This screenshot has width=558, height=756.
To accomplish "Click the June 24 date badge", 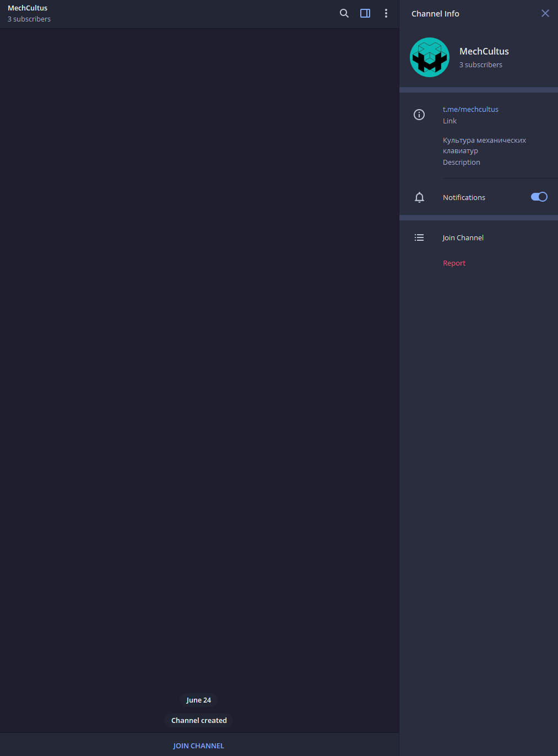I will tap(199, 700).
